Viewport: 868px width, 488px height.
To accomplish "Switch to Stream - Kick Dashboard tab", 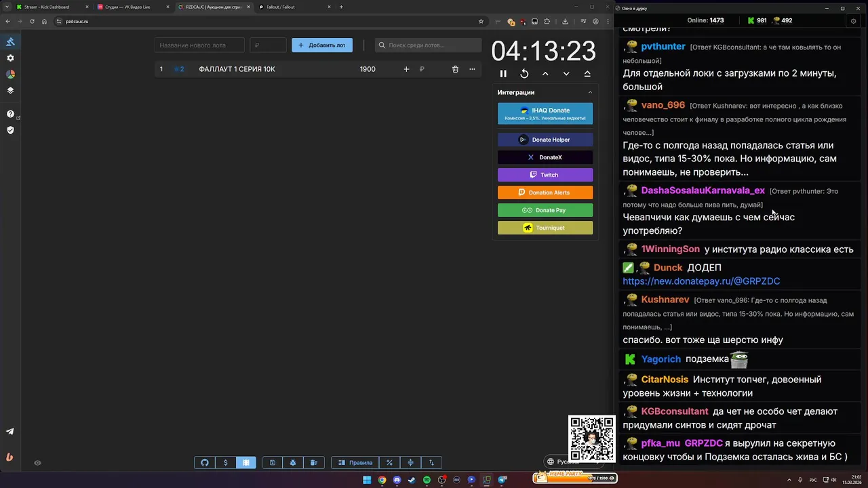I will pos(51,7).
